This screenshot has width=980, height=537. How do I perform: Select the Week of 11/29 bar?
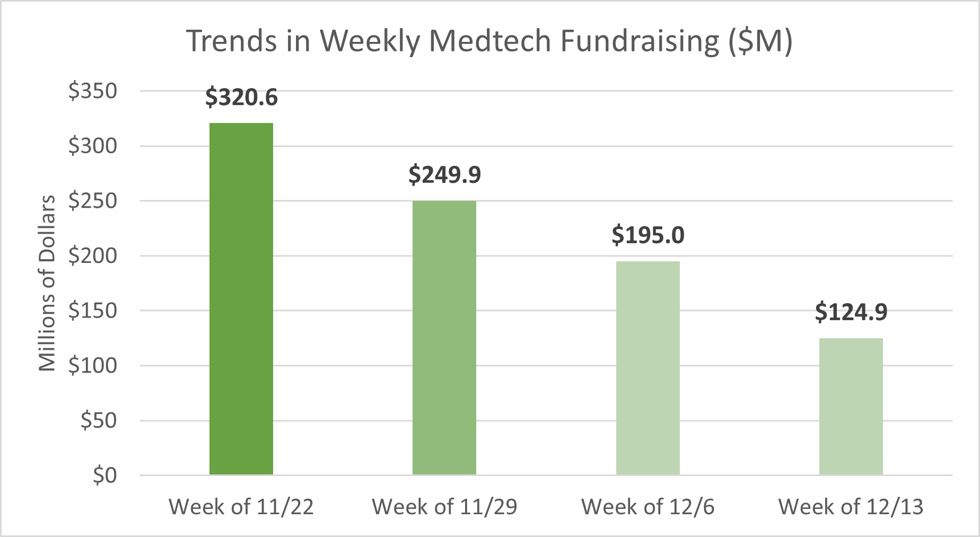coord(444,338)
